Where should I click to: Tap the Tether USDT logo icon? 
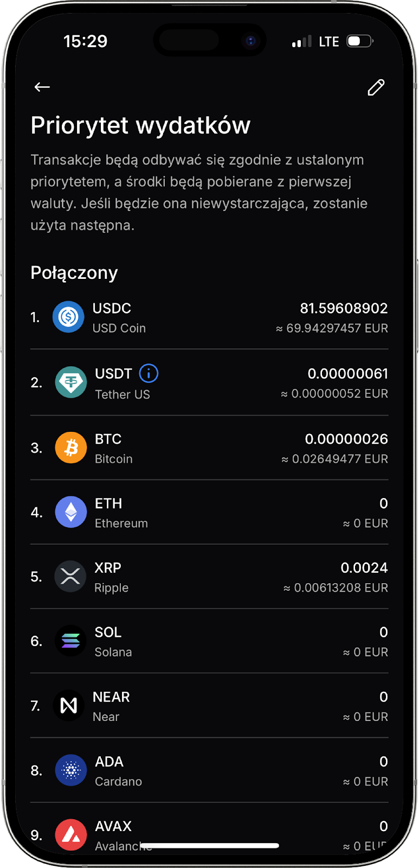tap(71, 382)
